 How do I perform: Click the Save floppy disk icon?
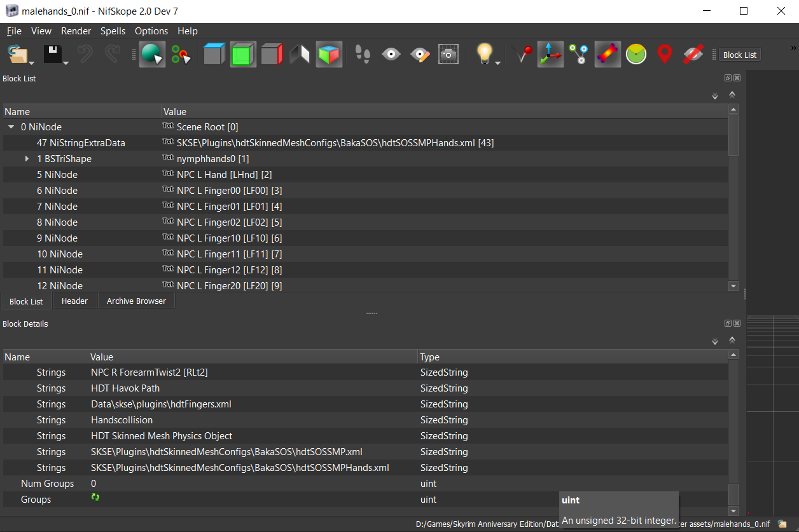click(53, 55)
